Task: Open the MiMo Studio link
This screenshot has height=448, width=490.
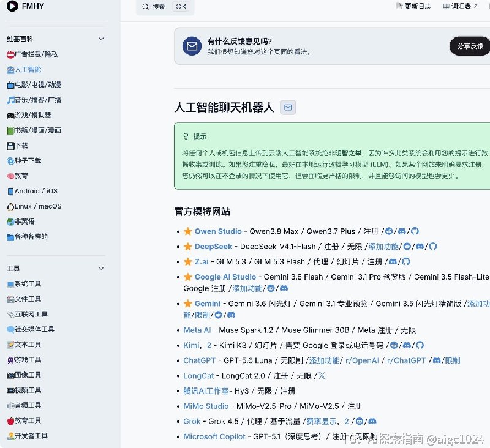Action: (x=206, y=406)
